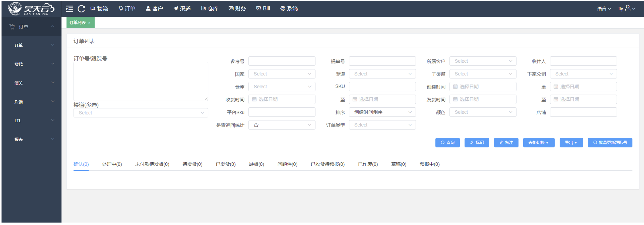Click the refresh circular arrow icon

tap(81, 9)
